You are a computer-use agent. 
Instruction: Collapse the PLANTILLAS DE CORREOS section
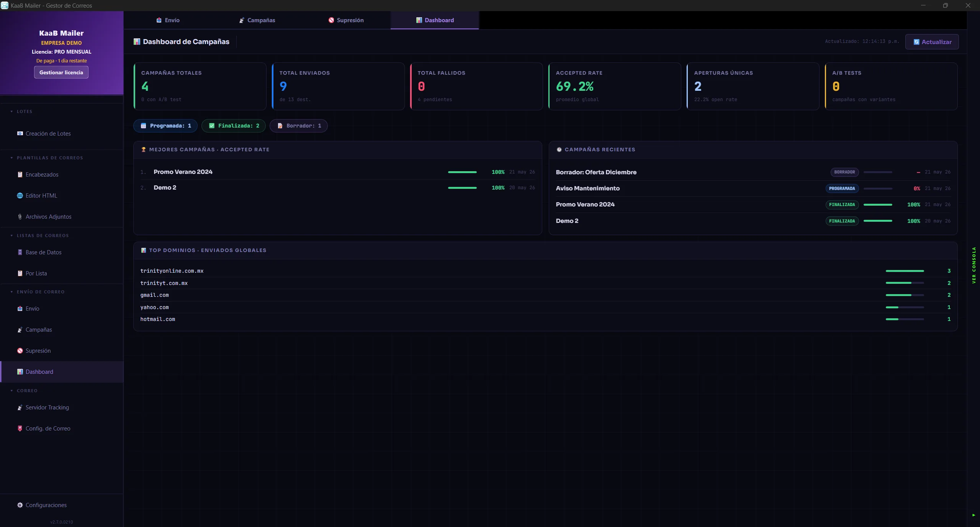click(47, 158)
